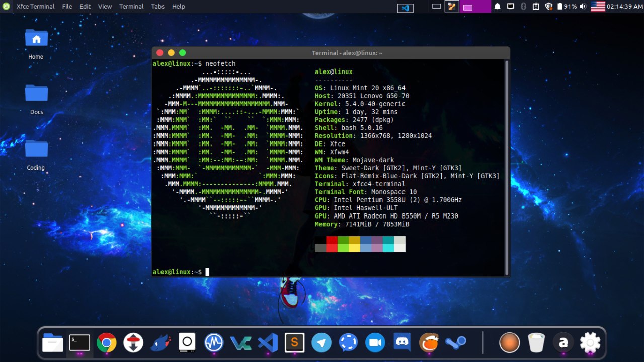Switch to the first empty workspace

tap(436, 7)
